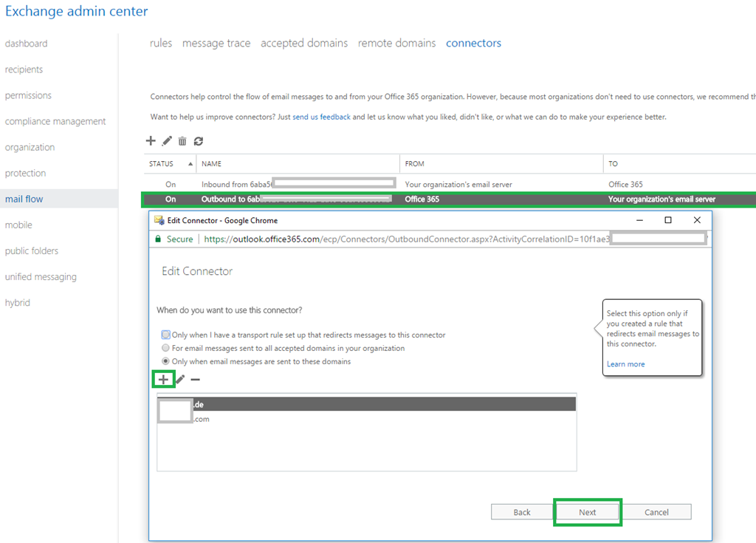Go to permissions in the sidebar
The height and width of the screenshot is (543, 756).
point(29,95)
